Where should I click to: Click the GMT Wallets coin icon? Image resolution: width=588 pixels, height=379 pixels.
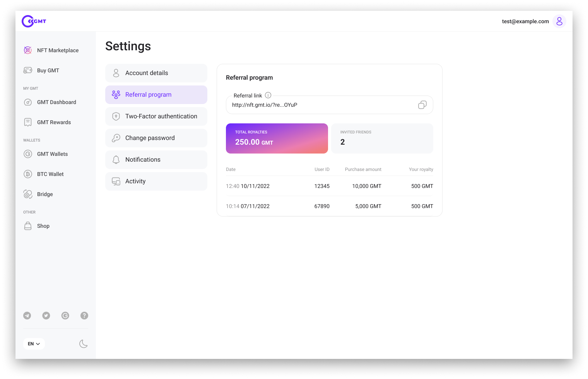(28, 154)
